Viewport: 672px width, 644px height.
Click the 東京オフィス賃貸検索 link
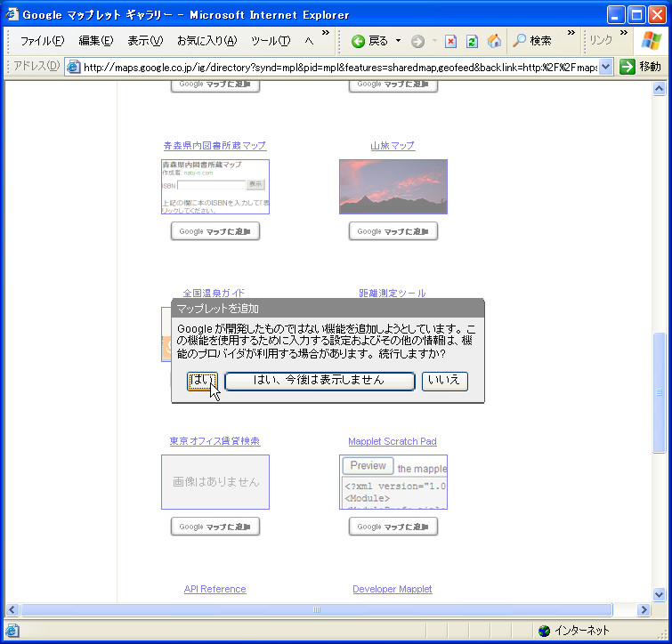pos(215,441)
